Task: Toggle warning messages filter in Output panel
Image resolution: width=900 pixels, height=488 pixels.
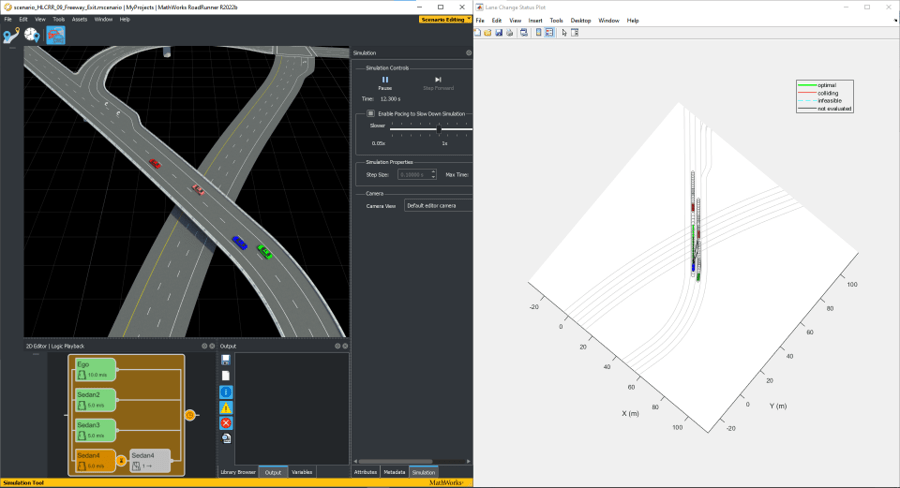Action: coord(226,407)
